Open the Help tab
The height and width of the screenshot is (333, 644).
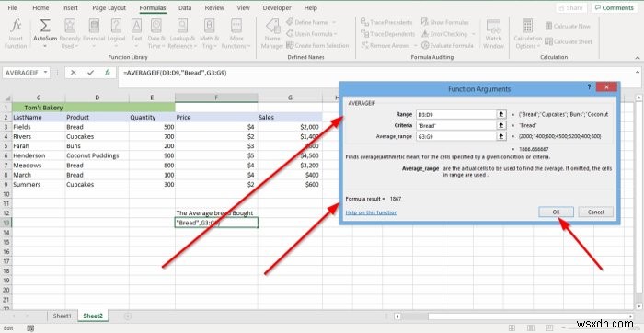tap(311, 7)
